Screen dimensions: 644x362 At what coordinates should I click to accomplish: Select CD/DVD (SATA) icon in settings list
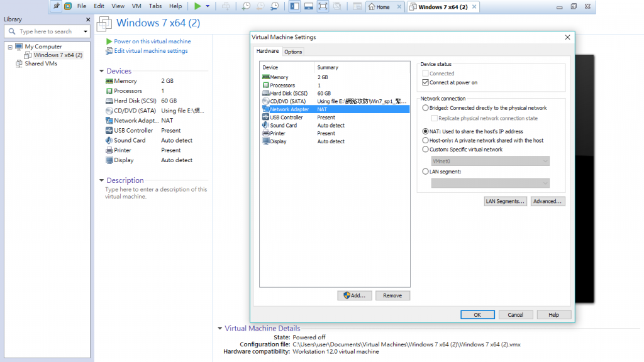tap(266, 101)
